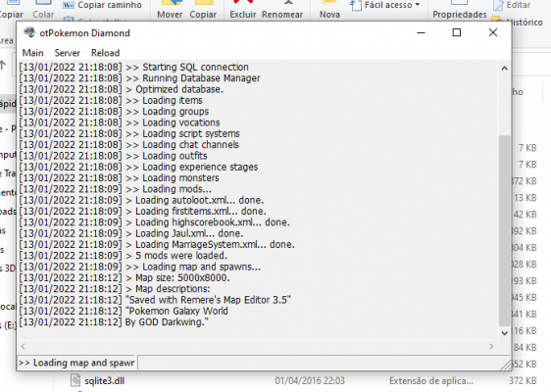Click the horizontal scroll right arrow

tap(491, 347)
